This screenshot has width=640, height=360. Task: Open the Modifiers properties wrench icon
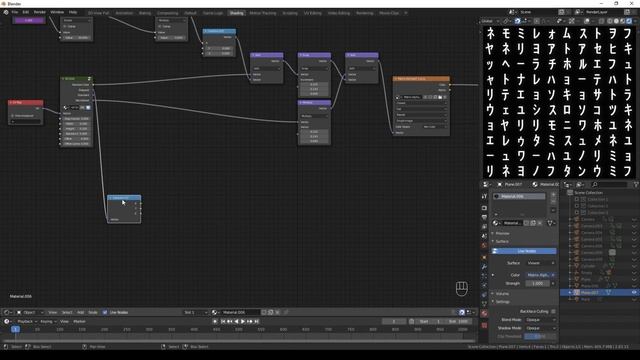click(x=484, y=267)
